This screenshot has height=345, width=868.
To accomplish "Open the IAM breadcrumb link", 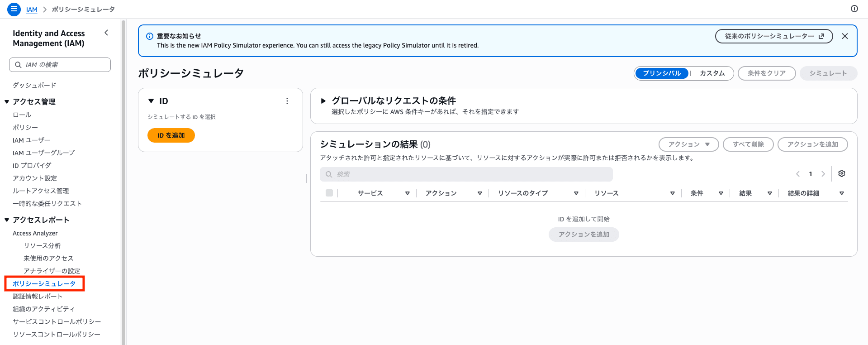I will 32,10.
